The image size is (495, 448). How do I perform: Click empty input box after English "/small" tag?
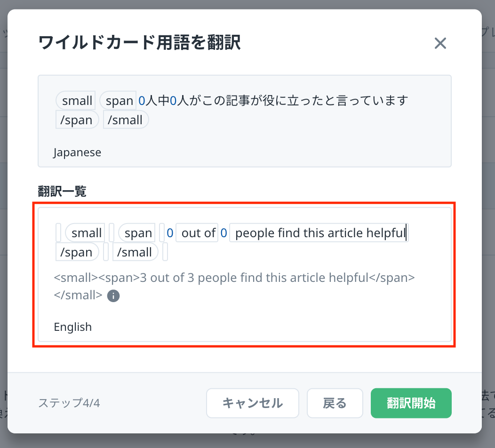[165, 252]
